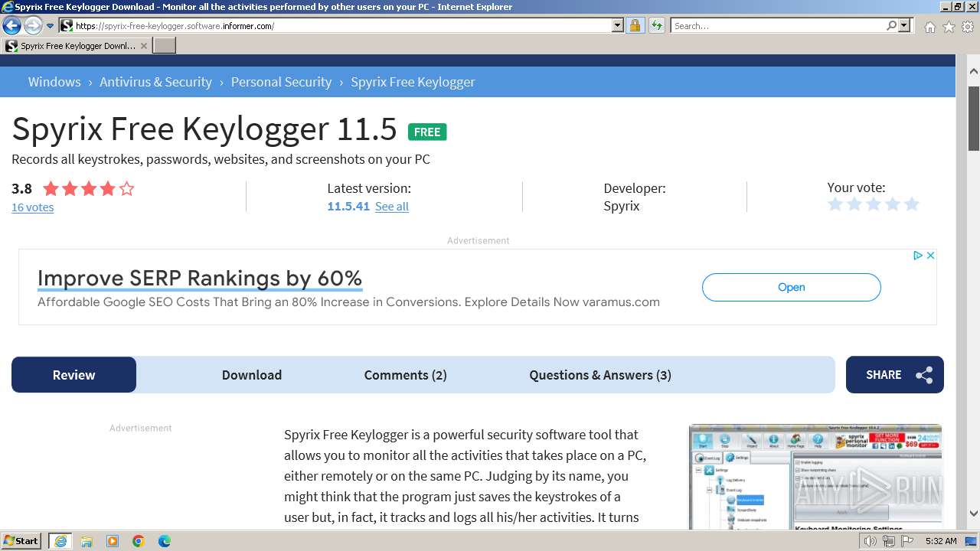Click the SHARE button
Viewport: 980px width, 551px height.
(x=894, y=375)
